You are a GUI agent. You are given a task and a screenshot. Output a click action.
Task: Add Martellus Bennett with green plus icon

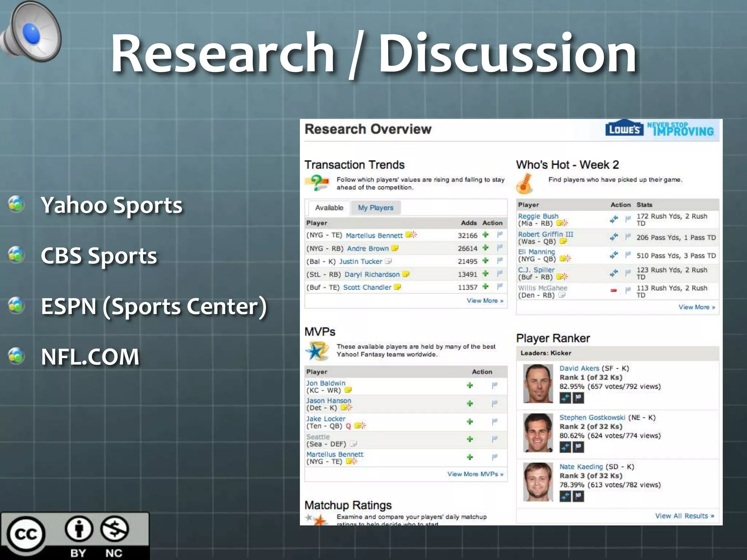[485, 235]
